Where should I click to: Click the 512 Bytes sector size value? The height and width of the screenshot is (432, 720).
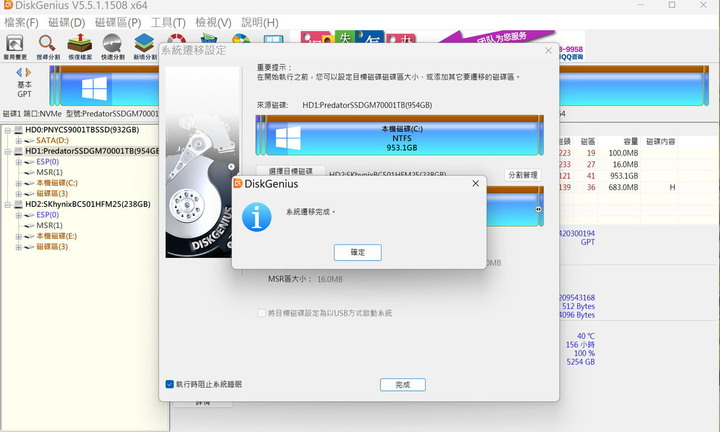pyautogui.click(x=578, y=306)
